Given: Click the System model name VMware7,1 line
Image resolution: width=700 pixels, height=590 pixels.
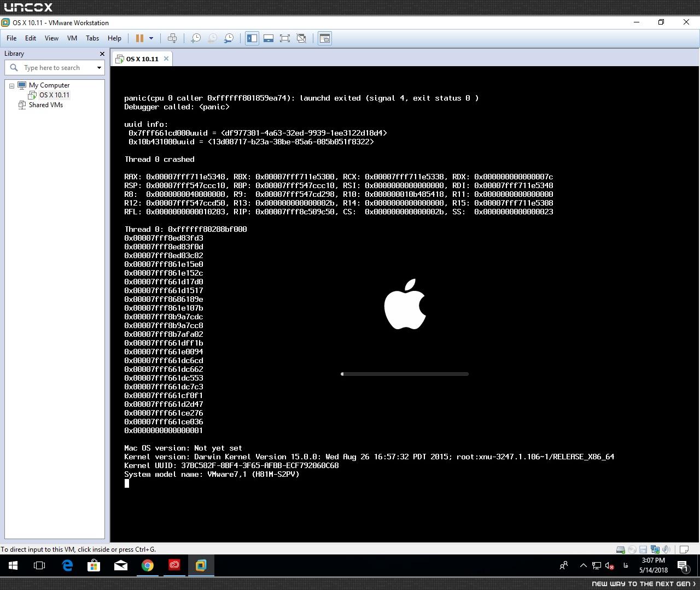Looking at the screenshot, I should [212, 475].
